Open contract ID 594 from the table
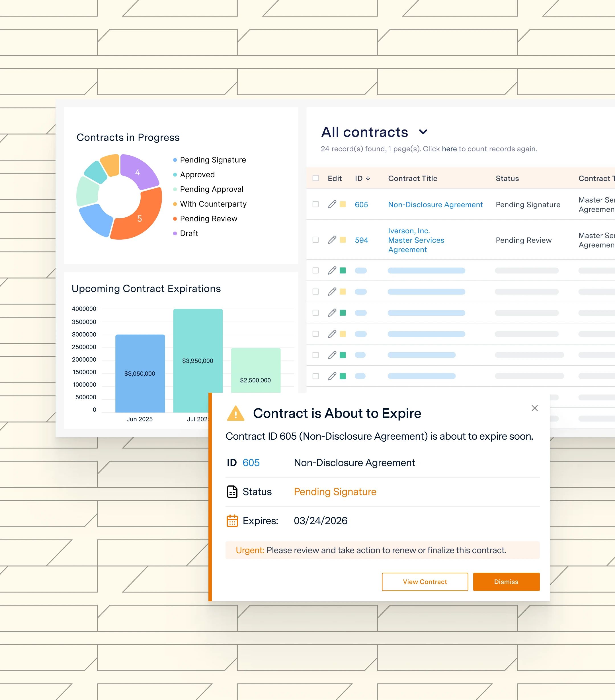This screenshot has width=615, height=700. (x=361, y=240)
